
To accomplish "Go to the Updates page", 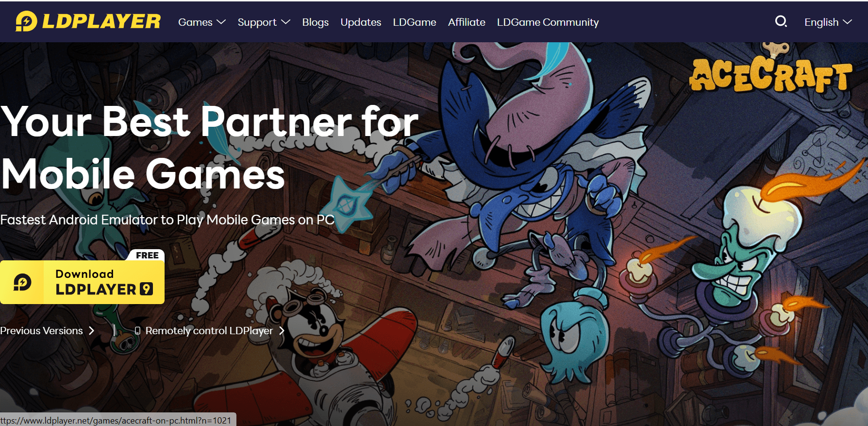I will (x=361, y=22).
